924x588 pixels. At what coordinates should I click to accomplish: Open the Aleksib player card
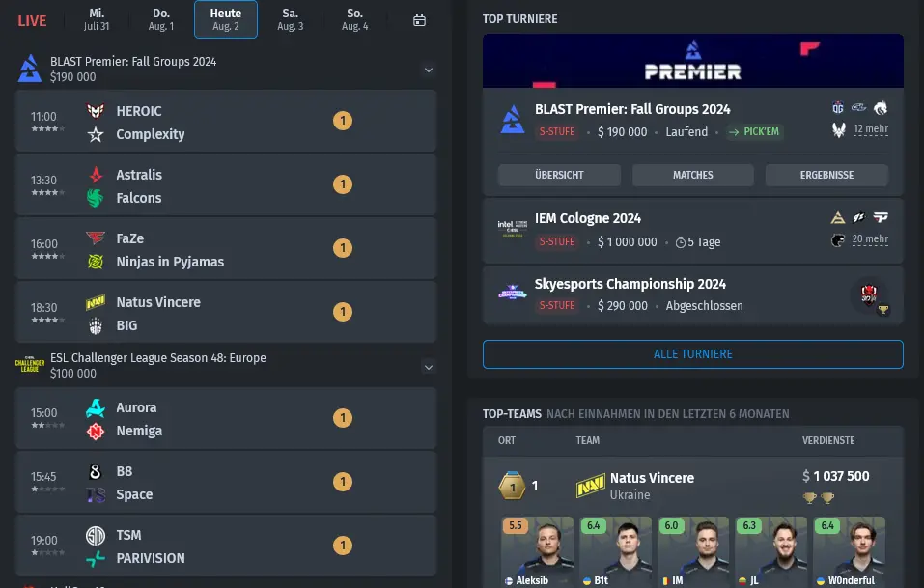pos(537,552)
